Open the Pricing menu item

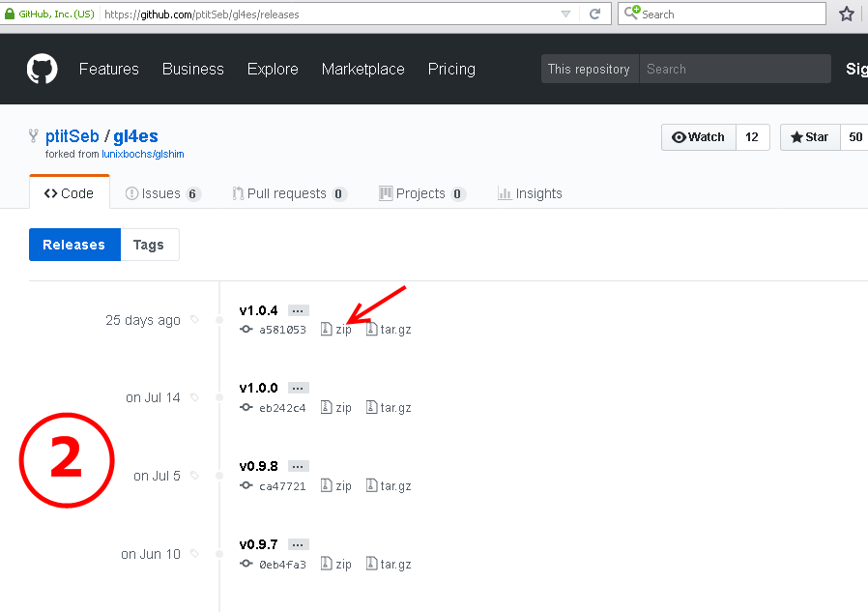pyautogui.click(x=451, y=69)
